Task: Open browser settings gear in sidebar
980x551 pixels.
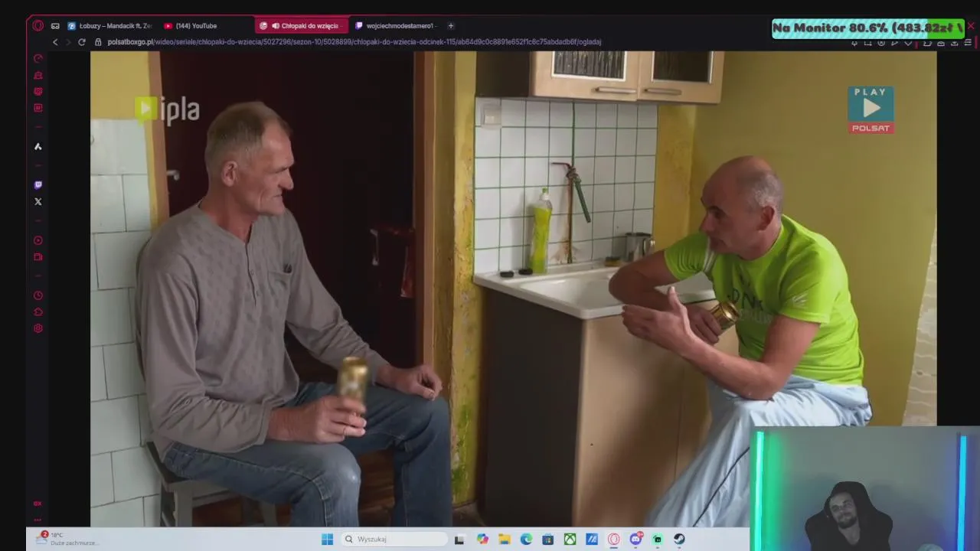Action: 38,328
